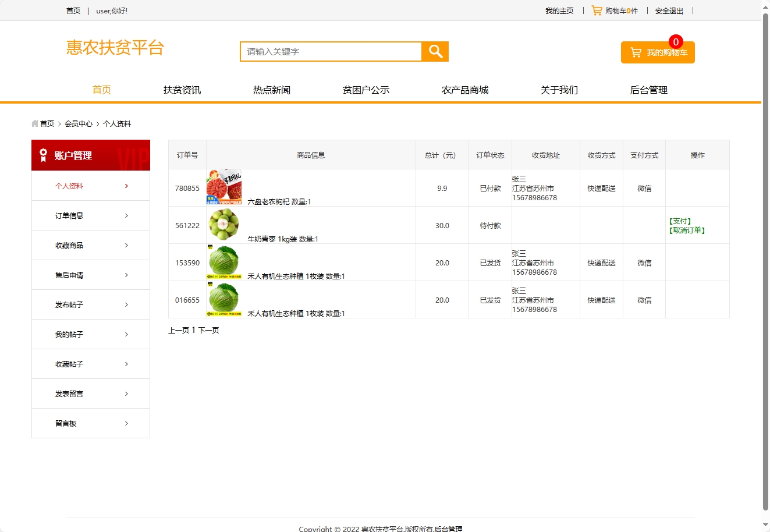770x532 pixels.
Task: Open the 农产品商城 navigation tab
Action: 465,90
